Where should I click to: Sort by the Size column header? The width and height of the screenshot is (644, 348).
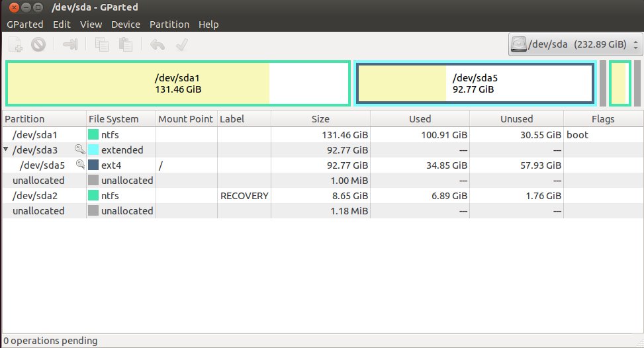[320, 119]
